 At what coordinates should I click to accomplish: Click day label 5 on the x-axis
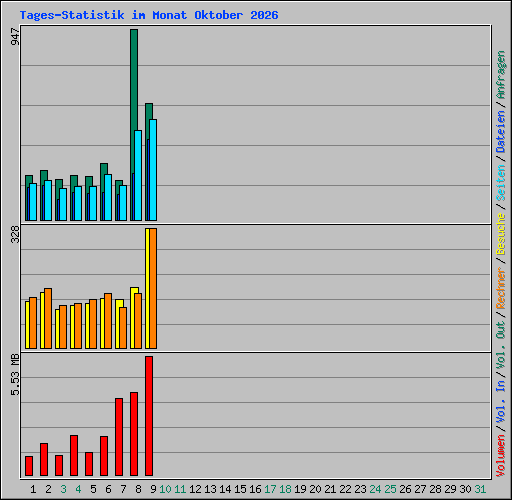click(x=93, y=489)
